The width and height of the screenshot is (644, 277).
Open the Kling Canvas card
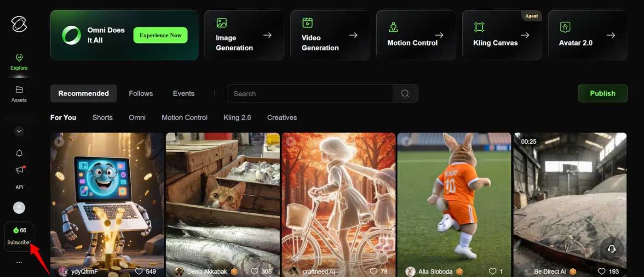501,35
